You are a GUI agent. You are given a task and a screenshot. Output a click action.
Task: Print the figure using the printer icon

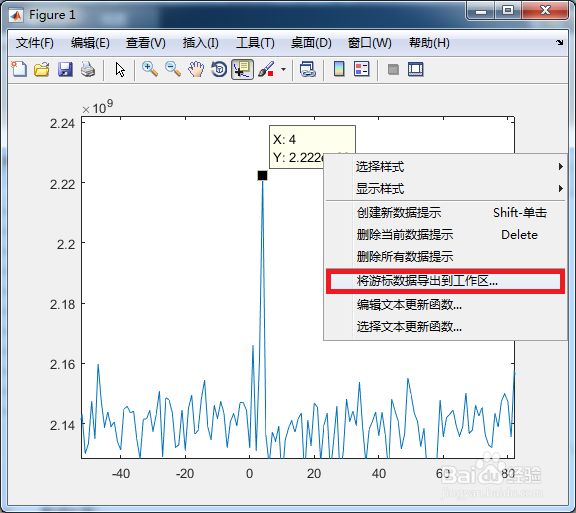point(88,69)
